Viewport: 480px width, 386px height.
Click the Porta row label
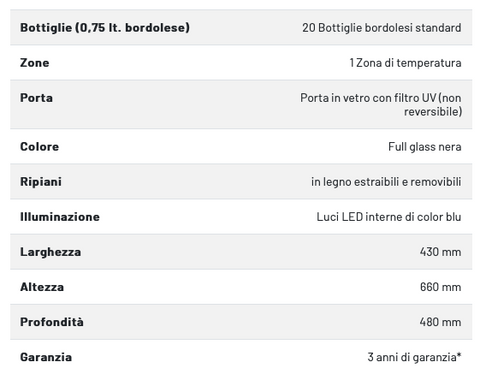coord(36,98)
